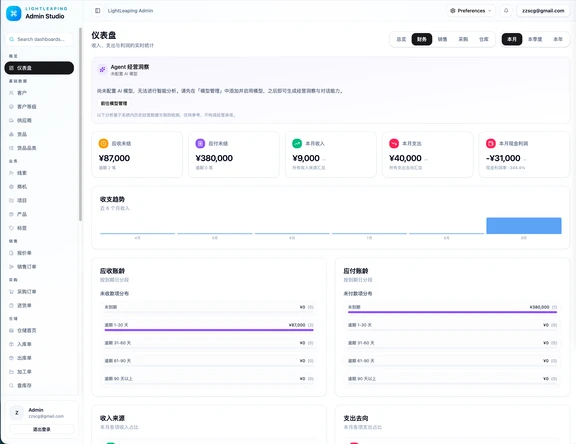Screen dimensions: 576x444
Task: Click the ¥380,000 value
Action: 214,158
